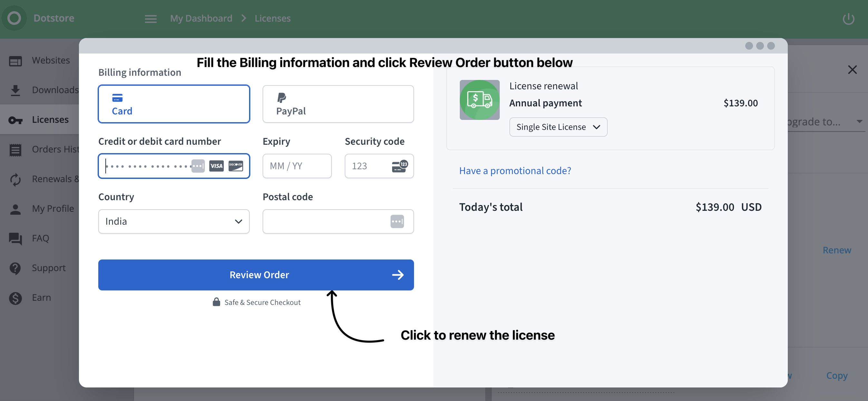Viewport: 868px width, 401px height.
Task: Click the power logout icon
Action: (x=848, y=19)
